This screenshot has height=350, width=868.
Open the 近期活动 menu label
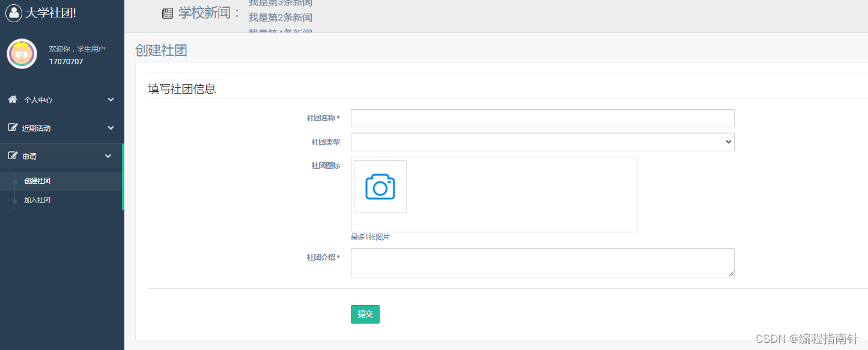point(37,128)
